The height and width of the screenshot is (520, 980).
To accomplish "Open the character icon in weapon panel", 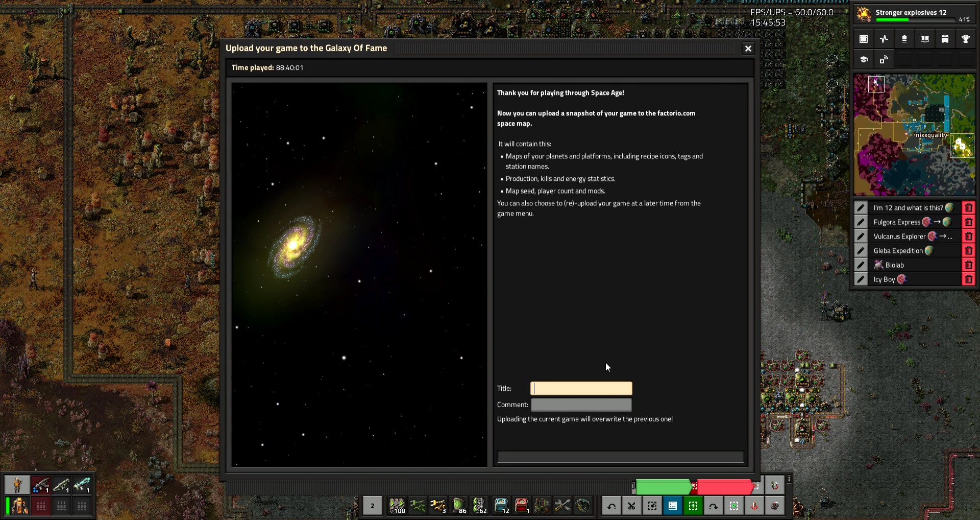I will pyautogui.click(x=17, y=485).
